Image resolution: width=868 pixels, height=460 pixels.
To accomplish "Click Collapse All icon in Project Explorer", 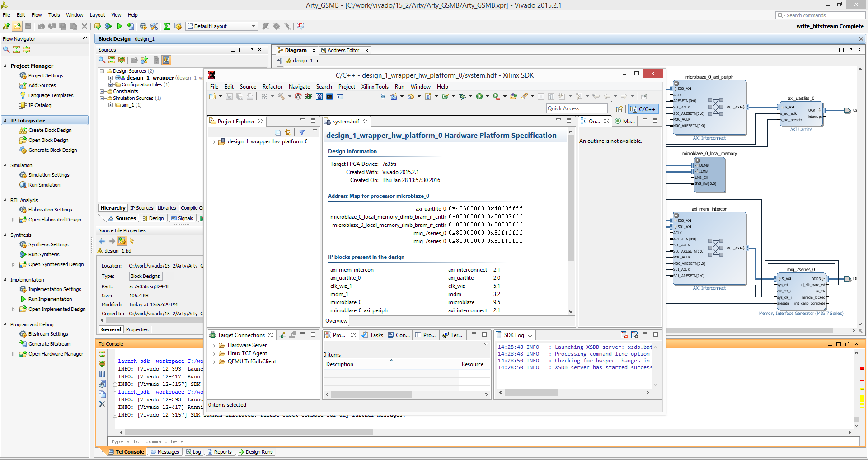I will [277, 132].
